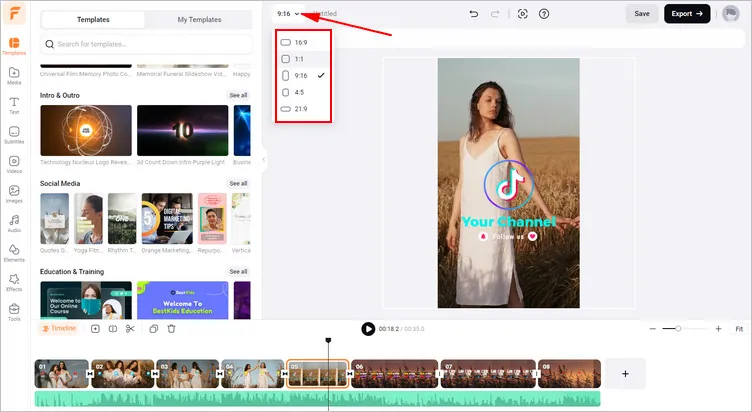This screenshot has width=752, height=412.
Task: Adjust the timeline zoom slider handle
Action: [678, 329]
